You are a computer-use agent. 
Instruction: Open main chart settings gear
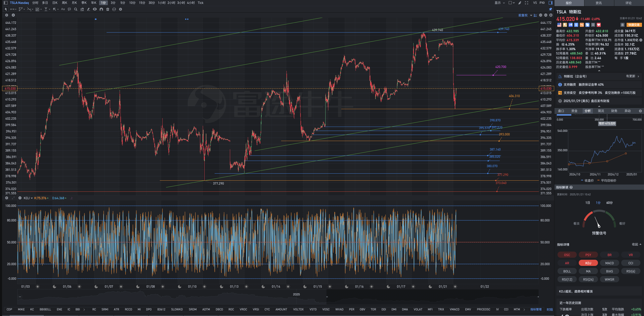[7, 15]
